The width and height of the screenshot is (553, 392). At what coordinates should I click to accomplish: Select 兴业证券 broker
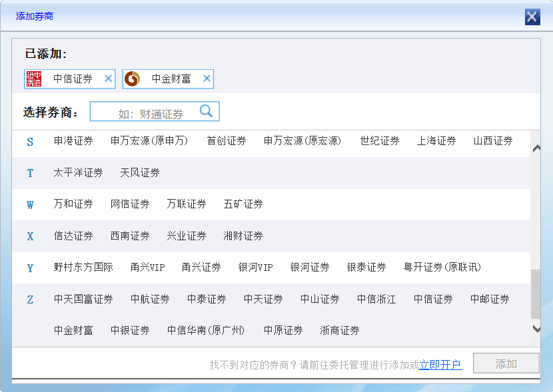[187, 236]
